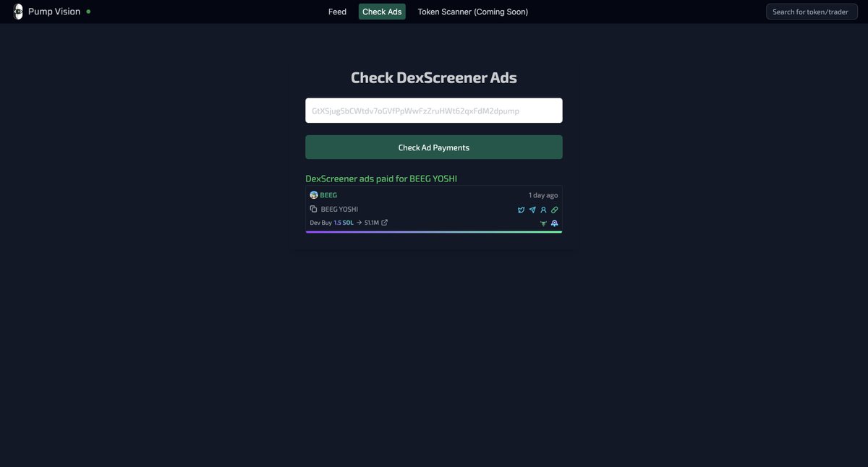Screen dimensions: 868x467
Task: Click the Pump Vision brand name
Action: click(x=54, y=12)
